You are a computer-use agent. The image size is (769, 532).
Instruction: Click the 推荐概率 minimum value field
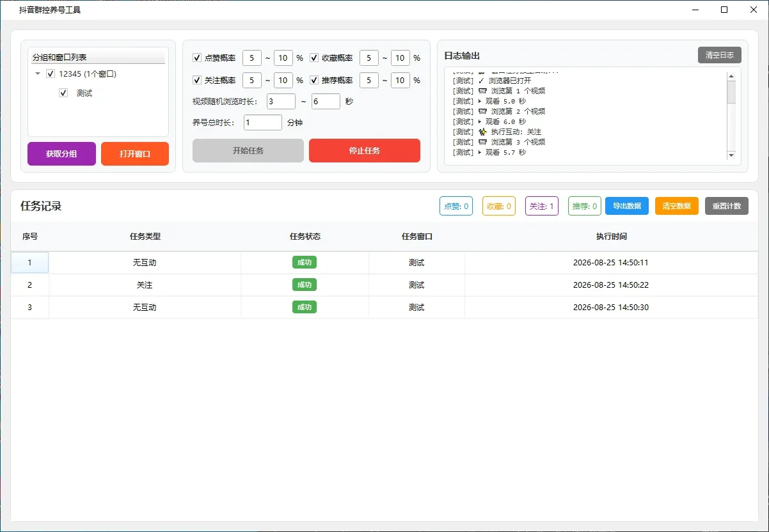tap(369, 81)
